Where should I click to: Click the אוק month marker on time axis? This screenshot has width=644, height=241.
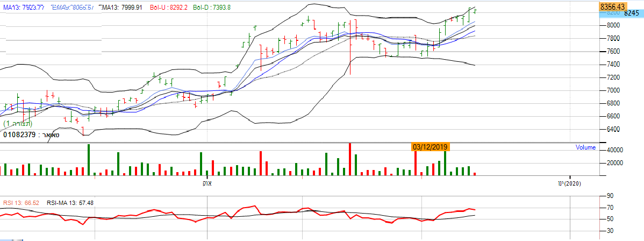tap(206, 183)
